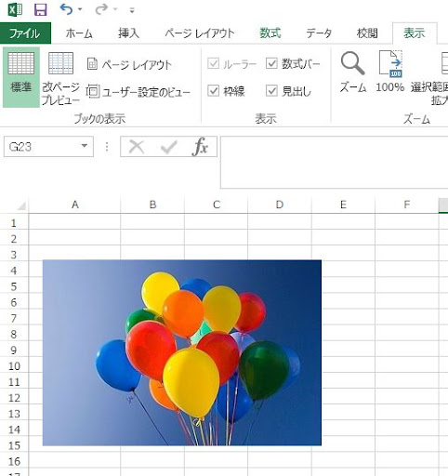Viewport: 448px width, 476px height.
Task: Open the ズーム magnifier dialog
Action: pyautogui.click(x=353, y=73)
